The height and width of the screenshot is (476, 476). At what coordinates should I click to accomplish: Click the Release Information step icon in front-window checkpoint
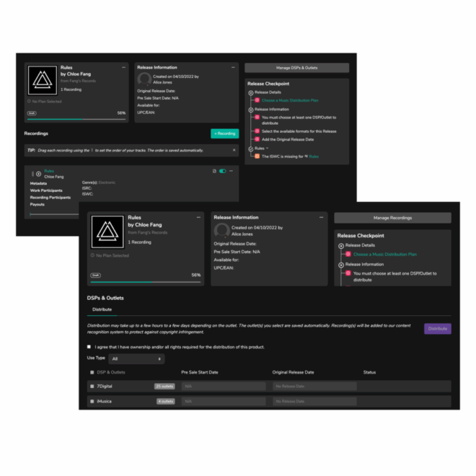[x=341, y=265]
